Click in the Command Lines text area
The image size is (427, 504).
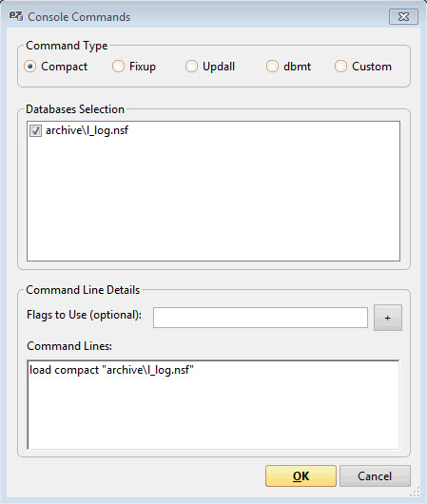click(x=213, y=405)
